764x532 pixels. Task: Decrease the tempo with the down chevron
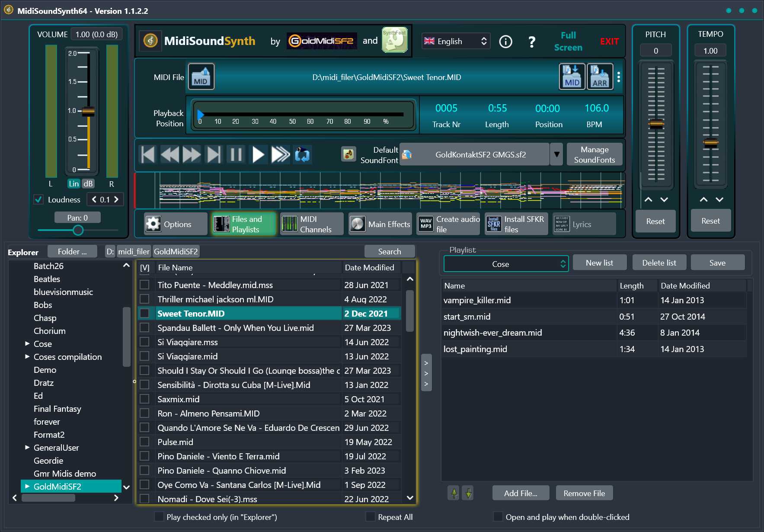719,199
